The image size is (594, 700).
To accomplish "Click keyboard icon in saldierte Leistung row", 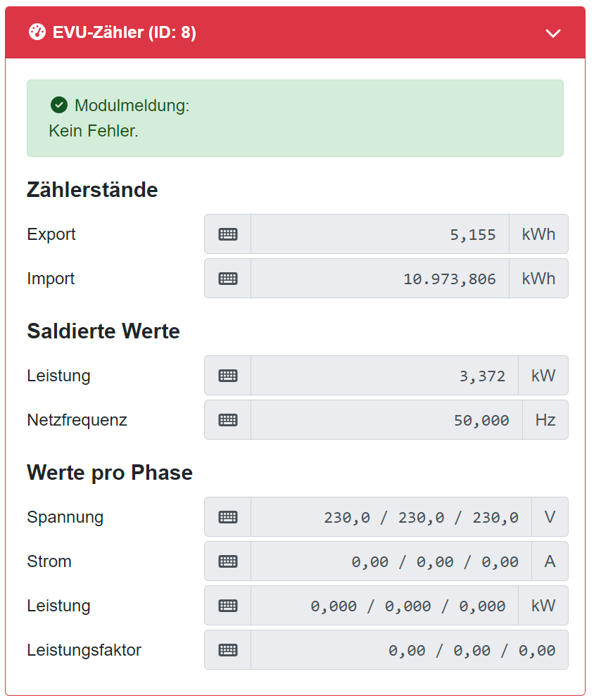I will (228, 376).
